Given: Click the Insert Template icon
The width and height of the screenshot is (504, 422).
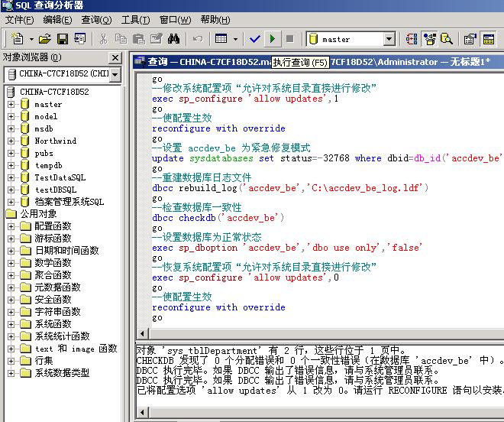Looking at the screenshot, I should [79, 39].
